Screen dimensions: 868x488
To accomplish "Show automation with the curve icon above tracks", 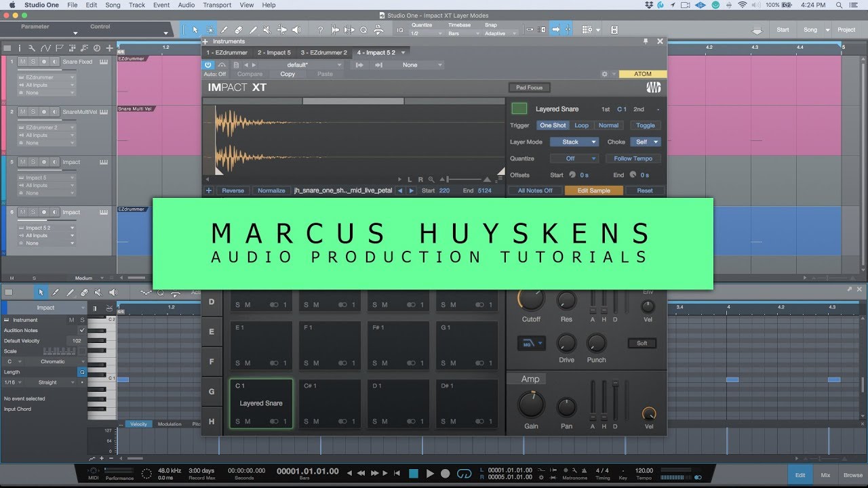I will 45,48.
